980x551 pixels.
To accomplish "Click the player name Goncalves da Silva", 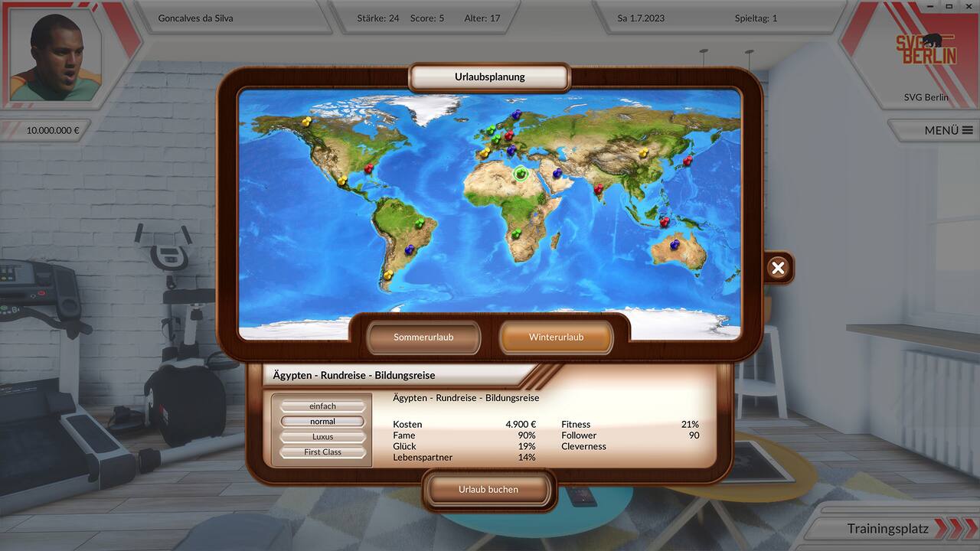I will point(195,18).
